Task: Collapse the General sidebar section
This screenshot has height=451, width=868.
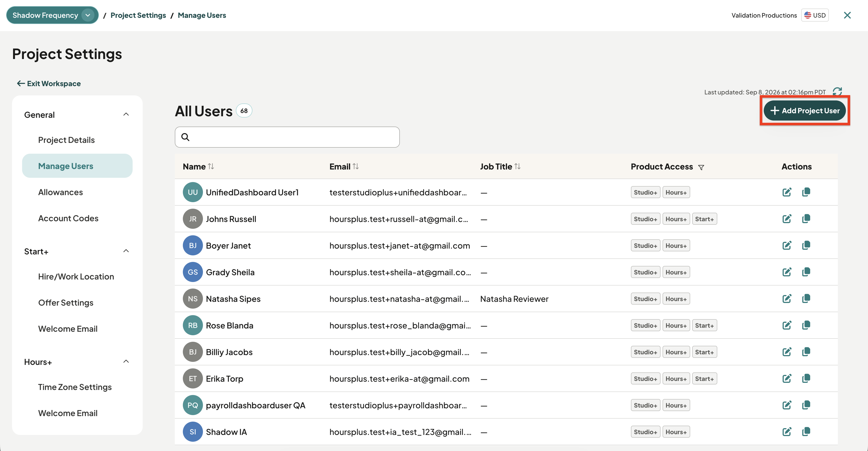Action: tap(126, 115)
